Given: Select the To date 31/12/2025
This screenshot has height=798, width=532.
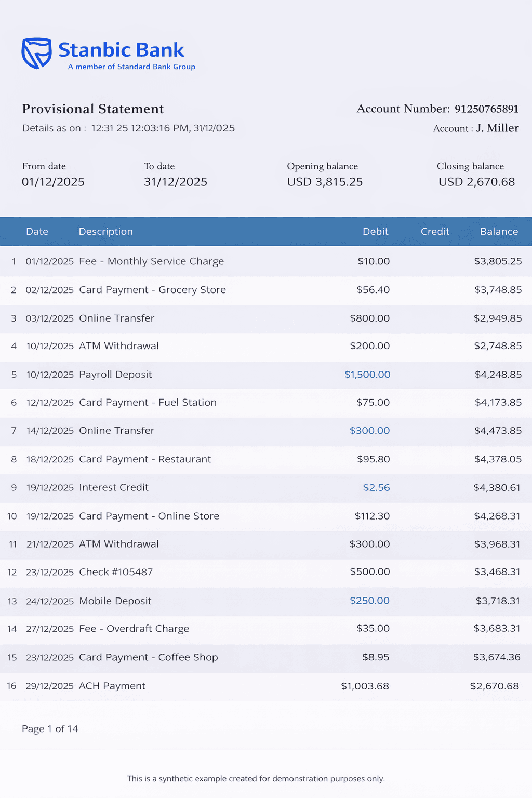Looking at the screenshot, I should pyautogui.click(x=175, y=181).
